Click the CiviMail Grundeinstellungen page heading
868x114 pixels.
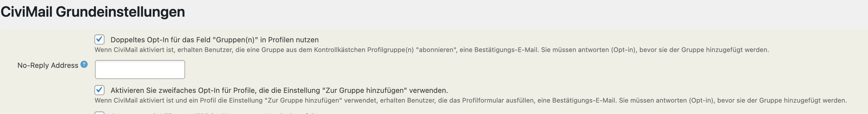point(93,12)
